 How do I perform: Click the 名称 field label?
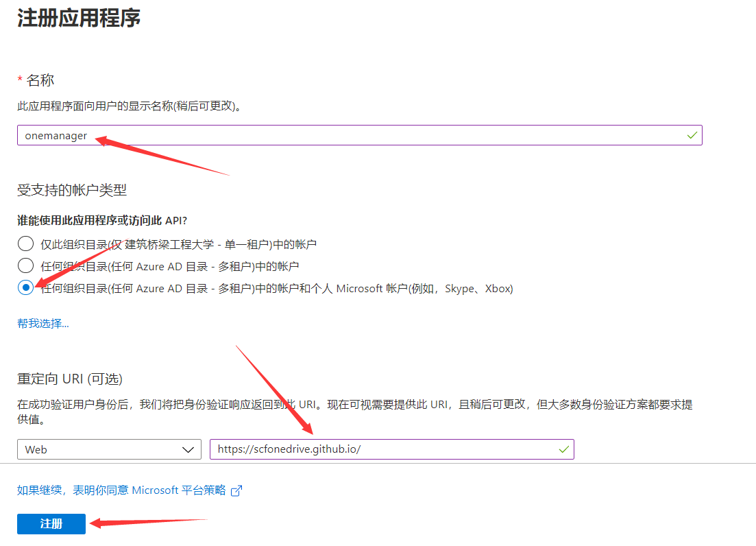[40, 80]
